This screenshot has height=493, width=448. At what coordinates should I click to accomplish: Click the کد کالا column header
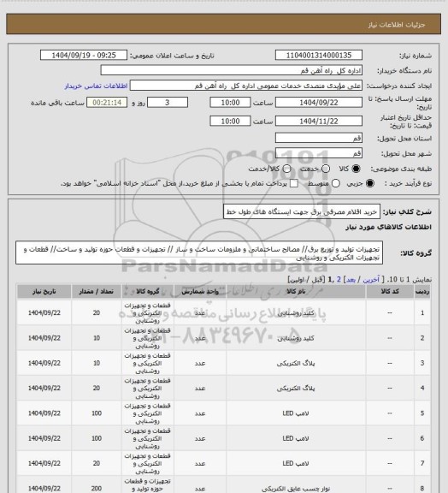pyautogui.click(x=390, y=292)
